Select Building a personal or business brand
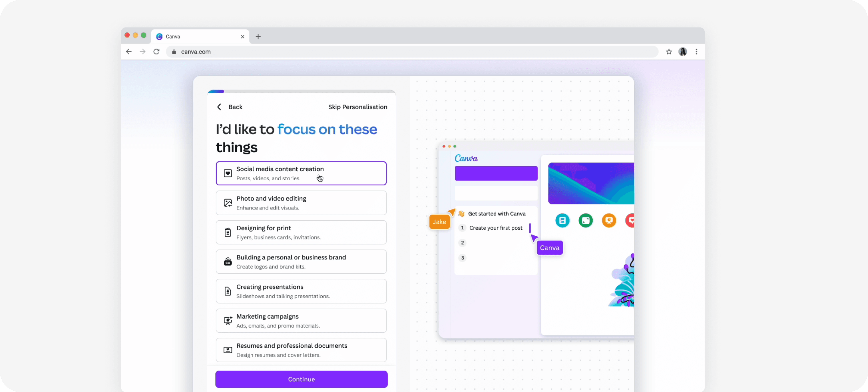 click(301, 261)
